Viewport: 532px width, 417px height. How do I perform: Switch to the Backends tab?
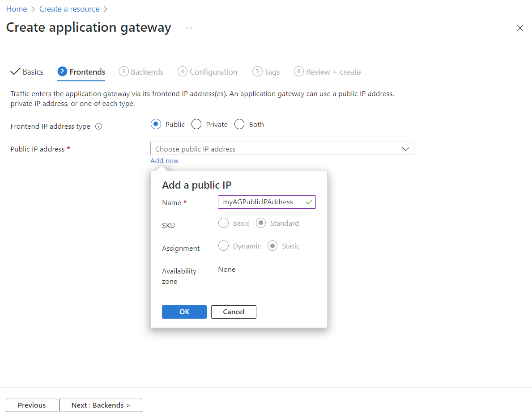(x=141, y=72)
